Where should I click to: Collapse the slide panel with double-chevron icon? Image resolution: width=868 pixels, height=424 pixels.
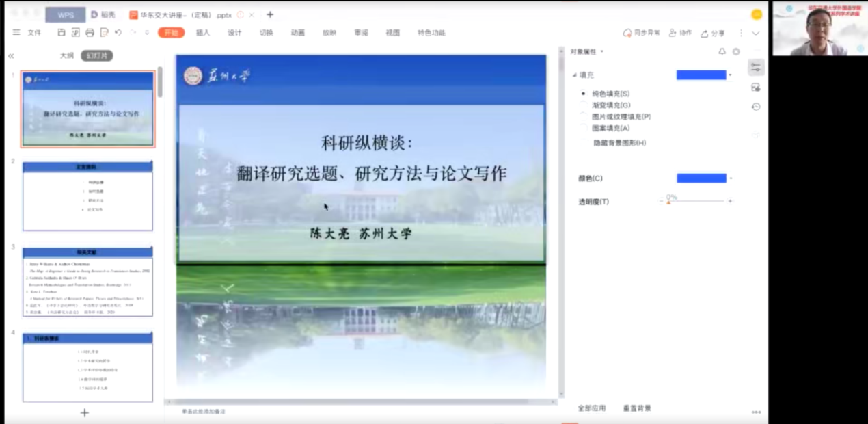pyautogui.click(x=11, y=56)
